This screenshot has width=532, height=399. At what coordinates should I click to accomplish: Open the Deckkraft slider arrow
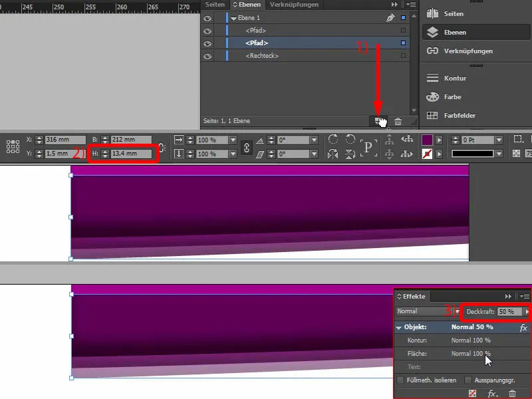pos(527,311)
